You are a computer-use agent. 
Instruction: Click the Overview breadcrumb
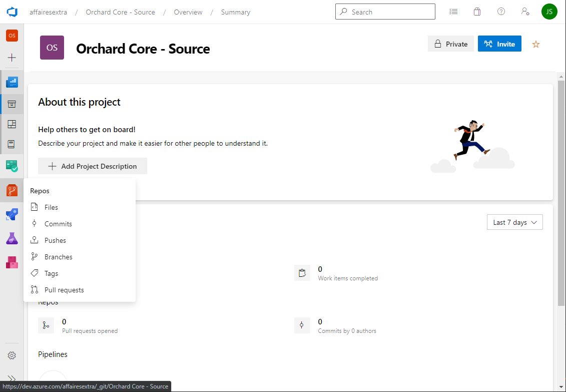tap(188, 13)
